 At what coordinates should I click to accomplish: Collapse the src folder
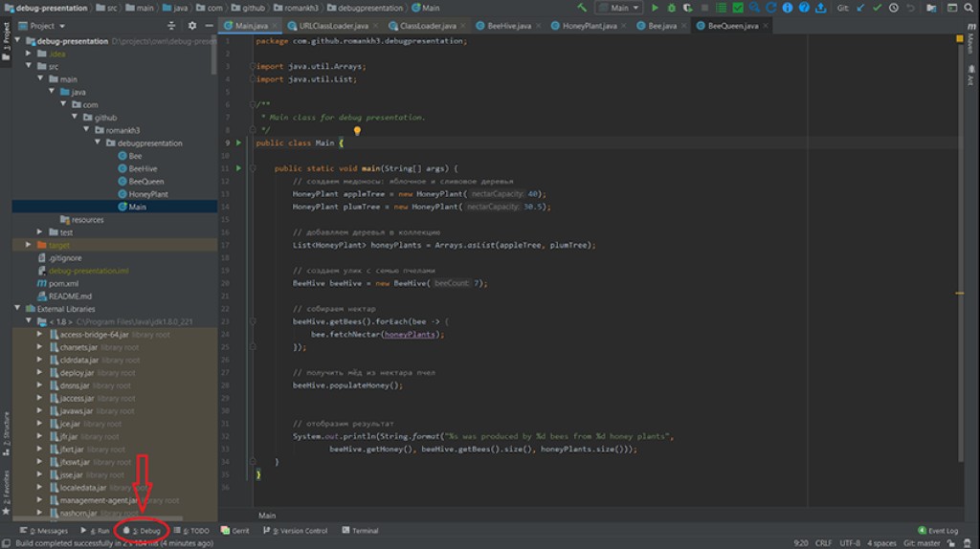29,66
